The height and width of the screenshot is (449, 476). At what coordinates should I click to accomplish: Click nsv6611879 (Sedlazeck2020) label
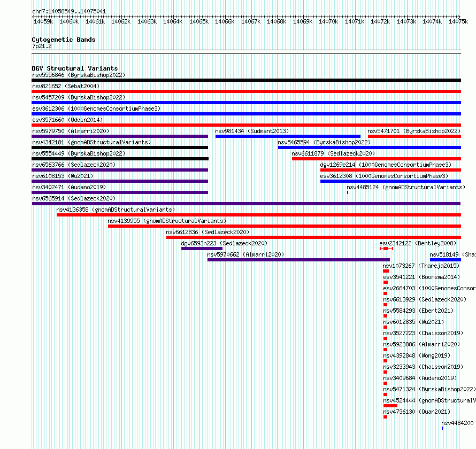pyautogui.click(x=333, y=153)
